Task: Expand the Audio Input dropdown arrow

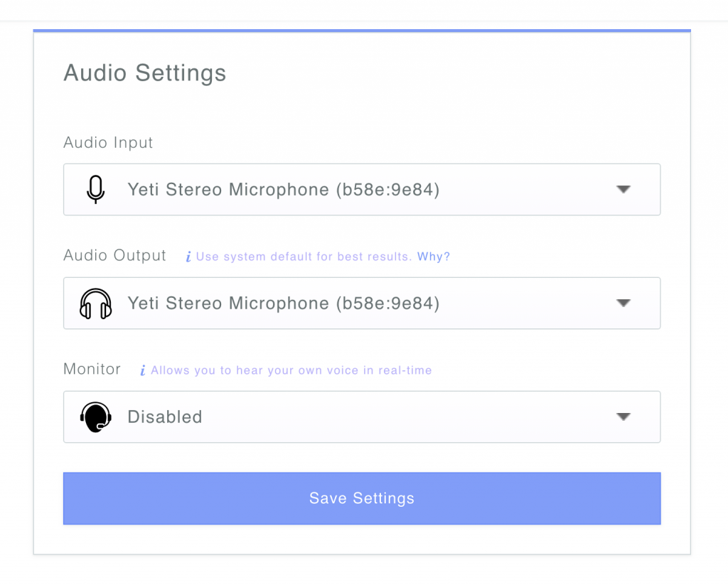Action: coord(623,189)
